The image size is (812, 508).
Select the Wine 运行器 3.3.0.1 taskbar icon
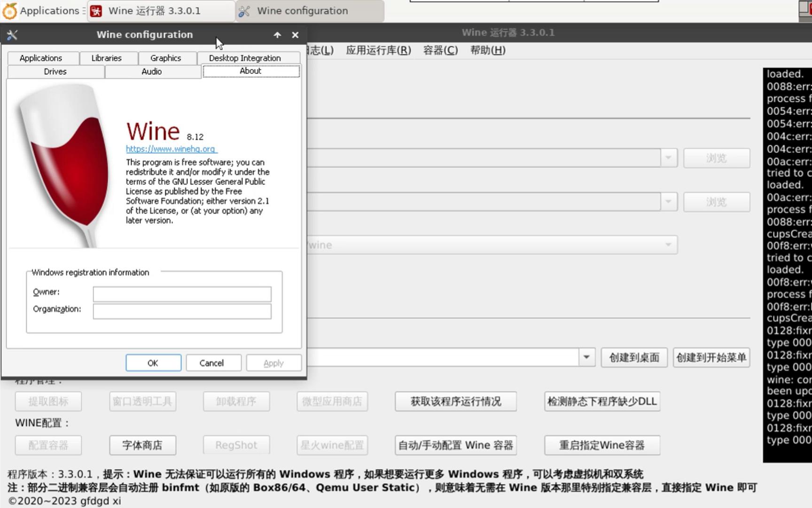coord(160,11)
